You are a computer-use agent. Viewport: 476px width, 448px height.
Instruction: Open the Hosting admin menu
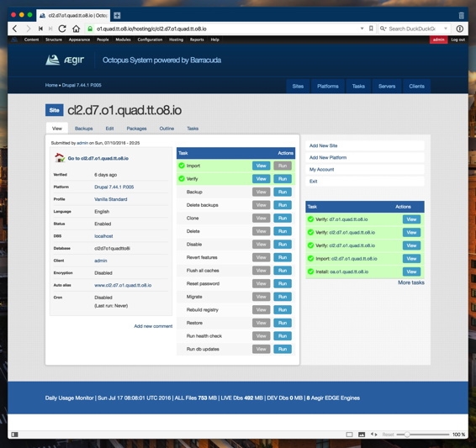click(x=176, y=40)
